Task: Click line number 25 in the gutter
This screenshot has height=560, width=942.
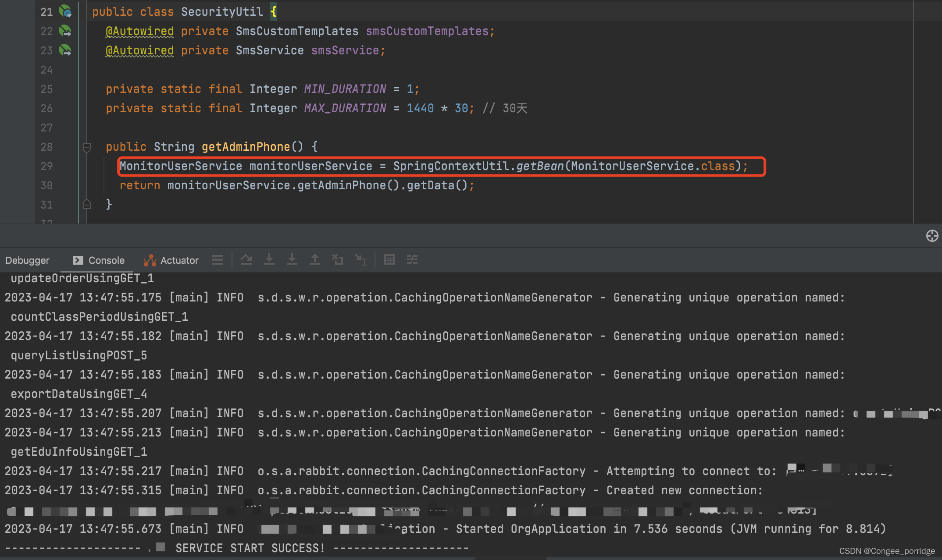Action: click(x=46, y=89)
